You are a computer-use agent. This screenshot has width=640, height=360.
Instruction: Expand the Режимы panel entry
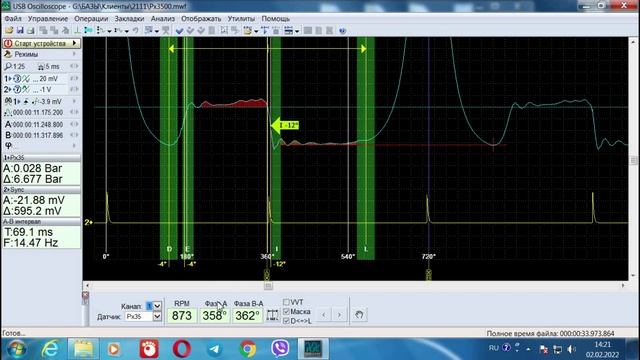[x=41, y=54]
